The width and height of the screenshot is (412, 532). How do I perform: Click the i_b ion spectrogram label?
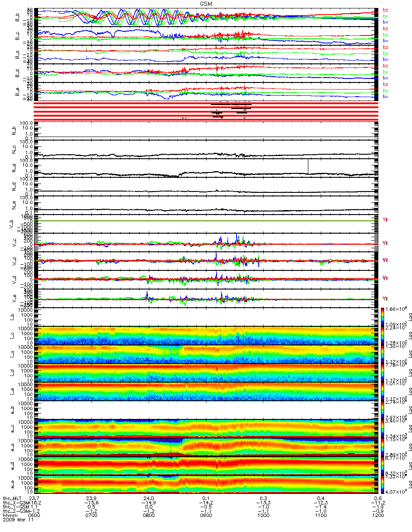click(12, 318)
